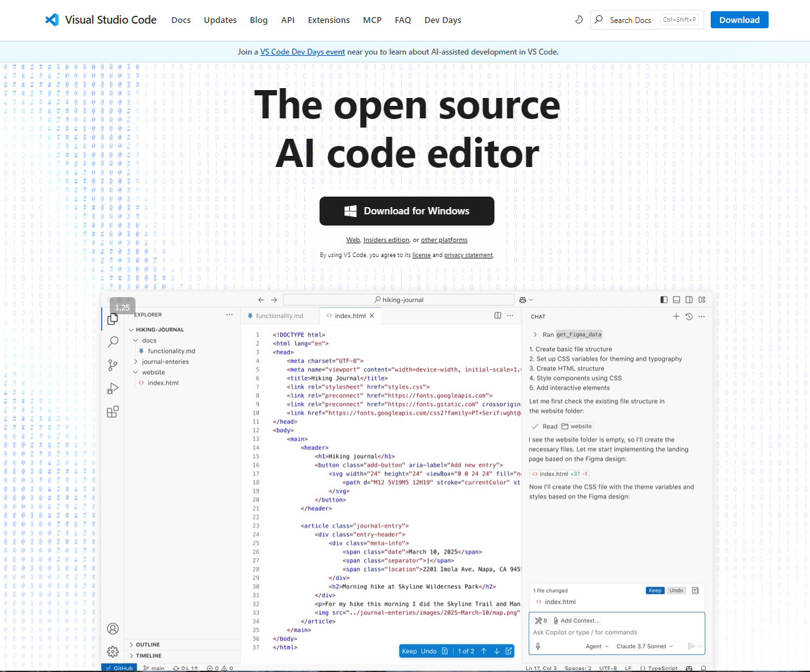Toggle the bottom panel layout icon
The image size is (810, 672).
(677, 300)
